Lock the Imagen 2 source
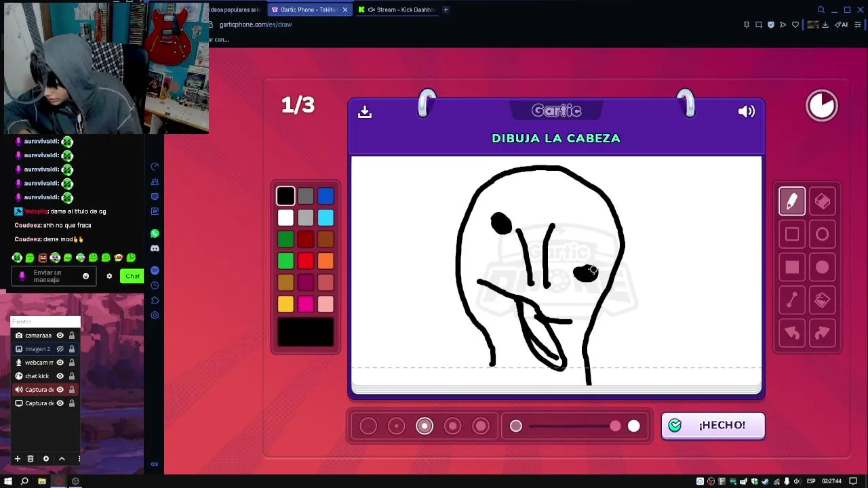Screen dimensions: 868x488 point(71,349)
